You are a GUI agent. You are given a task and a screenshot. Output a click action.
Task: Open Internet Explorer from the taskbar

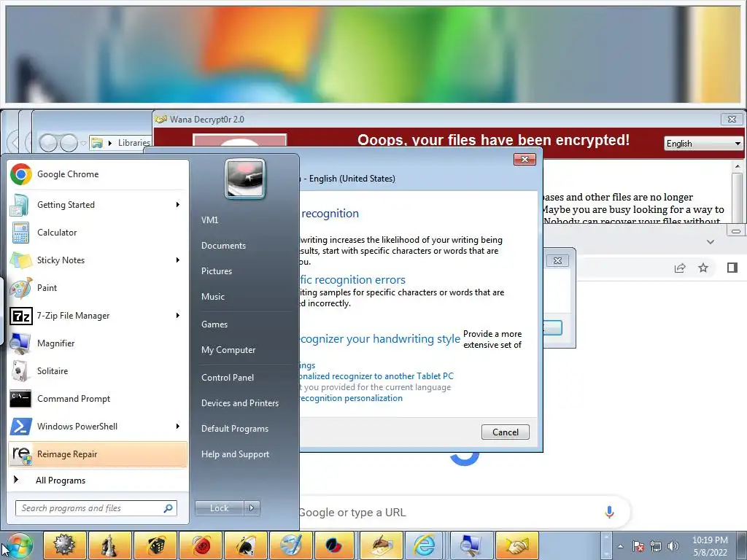click(424, 545)
